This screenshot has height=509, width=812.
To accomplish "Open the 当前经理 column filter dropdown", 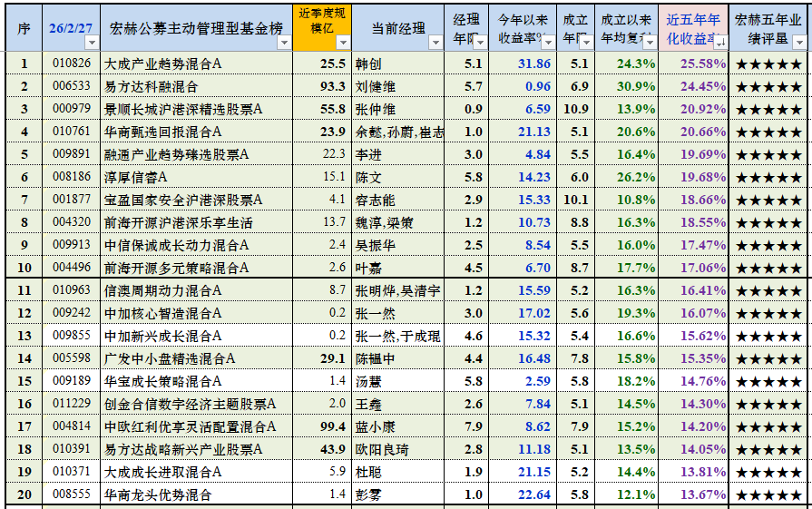I will coord(435,42).
